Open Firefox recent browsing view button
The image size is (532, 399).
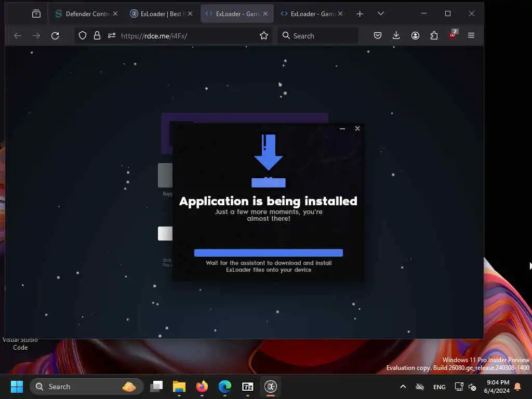[x=36, y=14]
